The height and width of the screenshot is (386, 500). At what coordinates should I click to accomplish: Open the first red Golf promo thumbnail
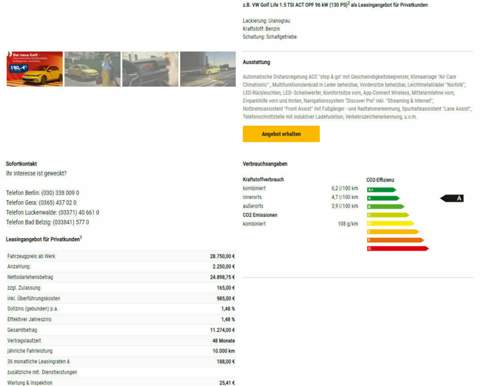coord(35,69)
